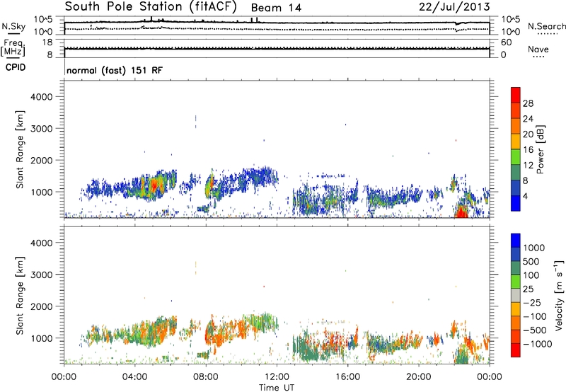The image size is (566, 392).
Task: Click the '60' Nave axis tick label
Action: click(507, 42)
